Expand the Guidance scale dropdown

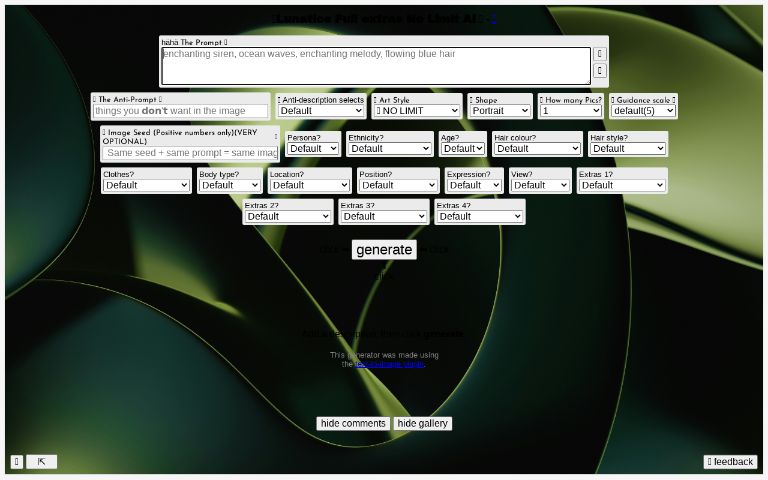tap(643, 111)
